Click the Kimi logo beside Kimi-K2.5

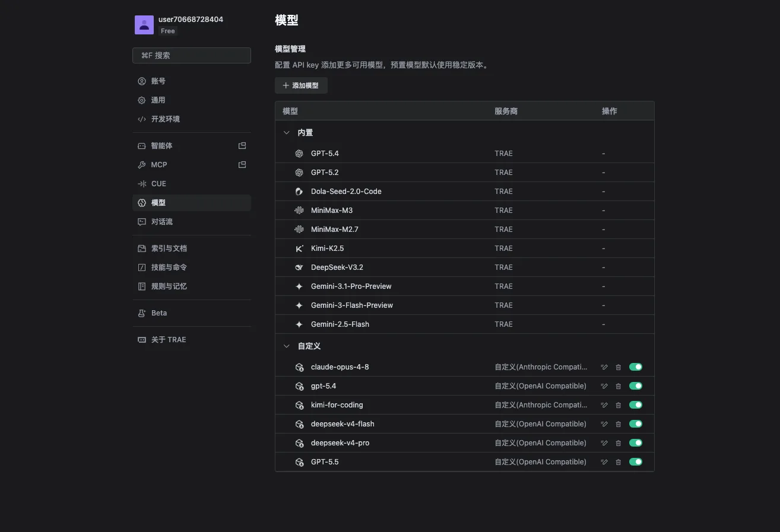click(x=299, y=249)
